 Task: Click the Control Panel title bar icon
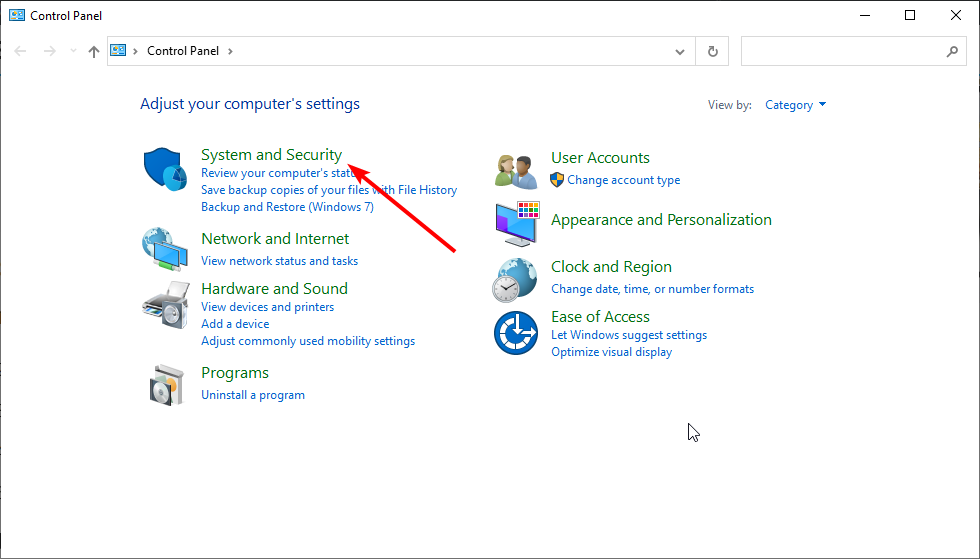pyautogui.click(x=17, y=15)
